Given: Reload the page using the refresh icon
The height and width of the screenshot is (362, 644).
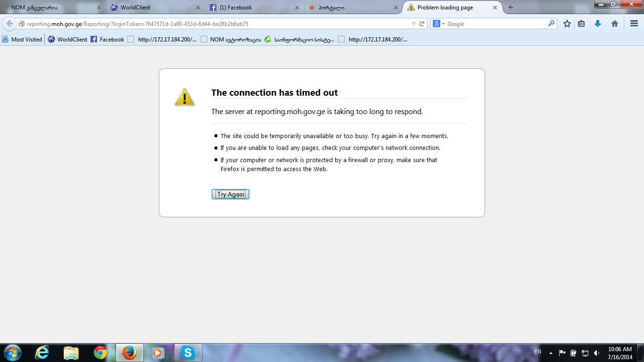Looking at the screenshot, I should click(x=422, y=24).
